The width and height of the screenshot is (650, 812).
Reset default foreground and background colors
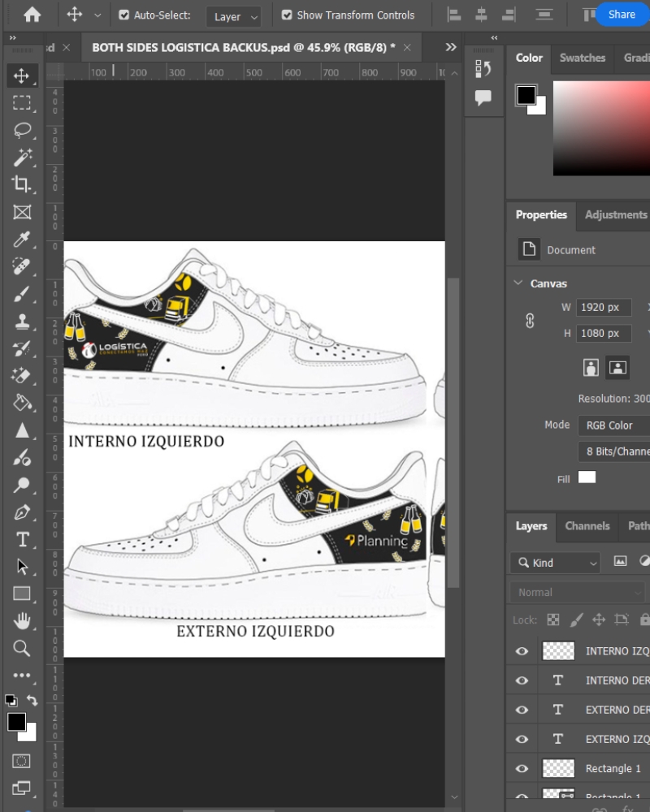click(11, 701)
